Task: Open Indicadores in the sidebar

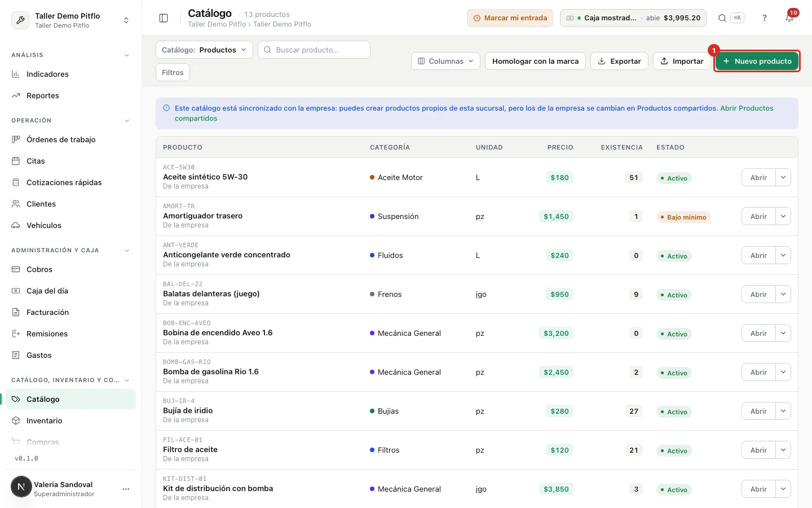Action: (70, 74)
